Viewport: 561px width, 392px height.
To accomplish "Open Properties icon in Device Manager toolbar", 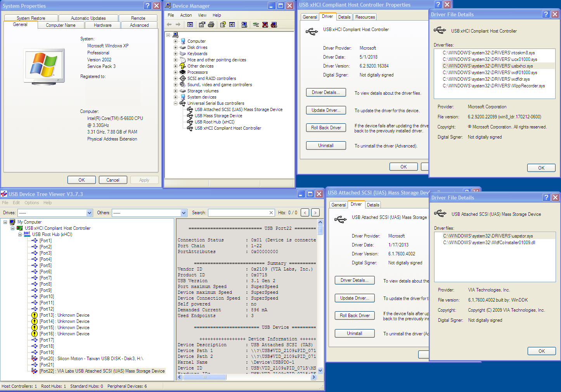I will (202, 24).
